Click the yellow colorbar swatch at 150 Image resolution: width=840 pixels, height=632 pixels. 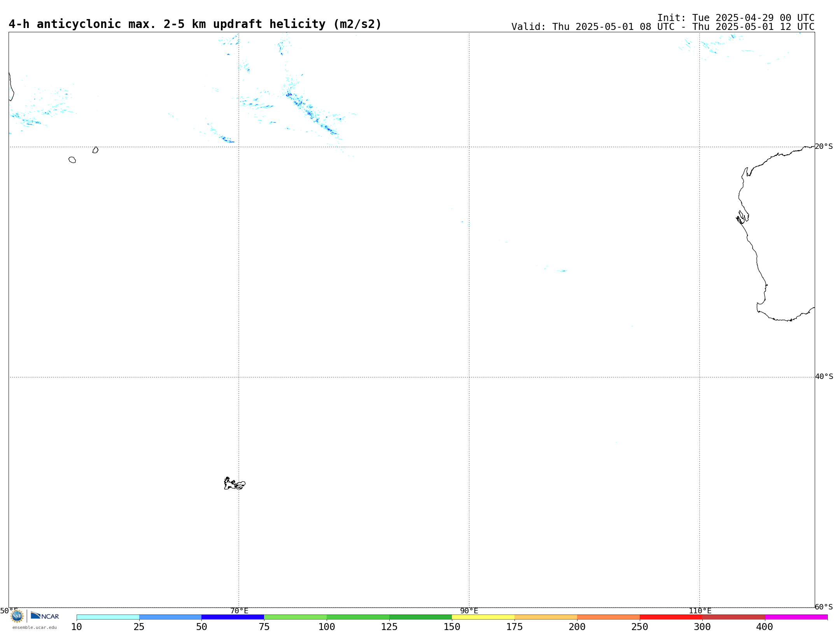click(x=483, y=617)
